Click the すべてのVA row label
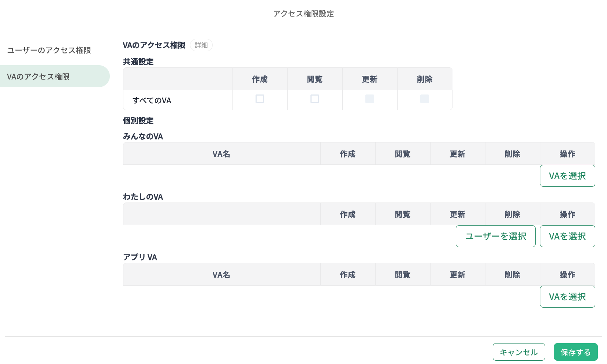The image size is (607, 364). click(152, 100)
